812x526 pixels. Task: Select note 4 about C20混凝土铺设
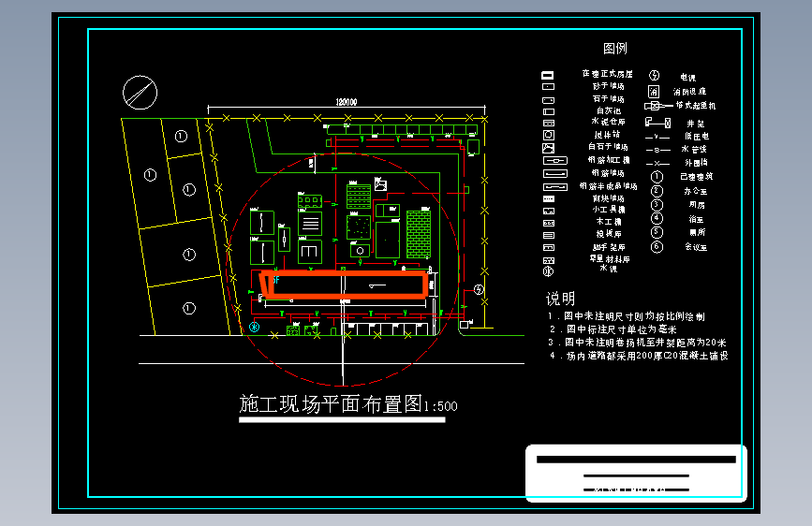(639, 356)
